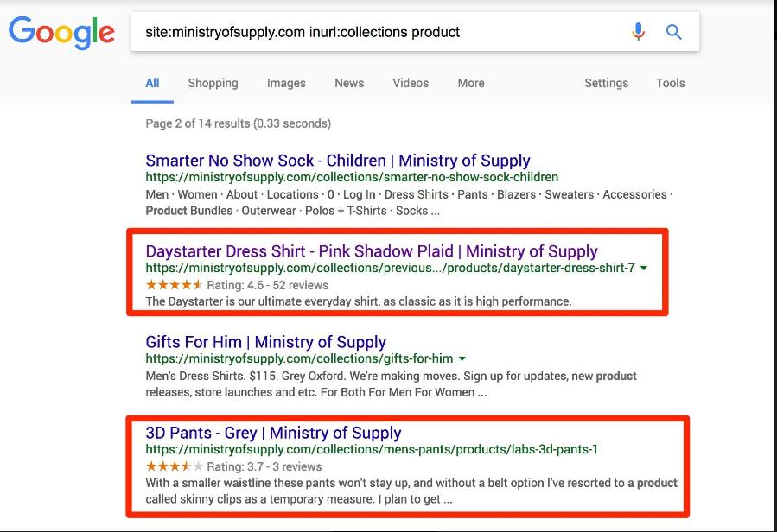Click inside the search query field

click(x=346, y=31)
